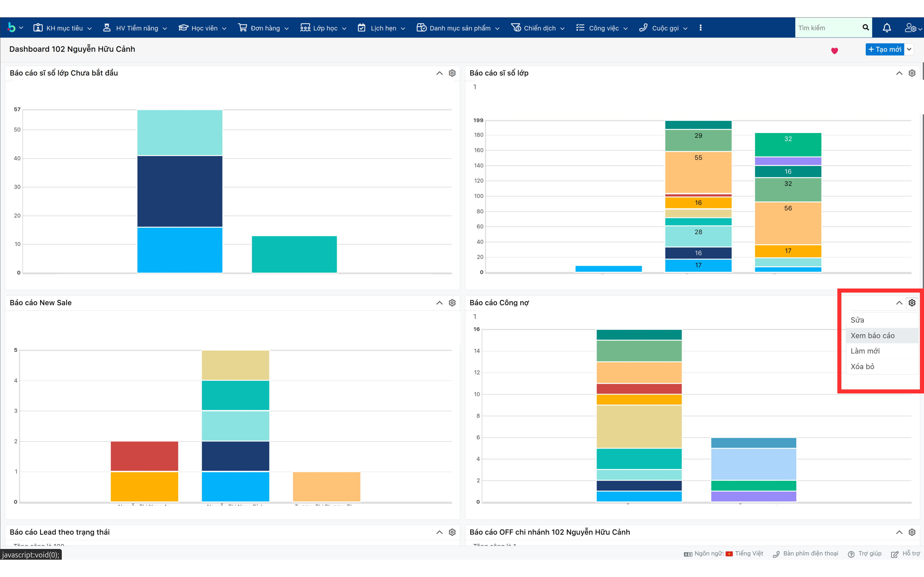Click the notification bell icon
924x577 pixels.
coord(886,28)
